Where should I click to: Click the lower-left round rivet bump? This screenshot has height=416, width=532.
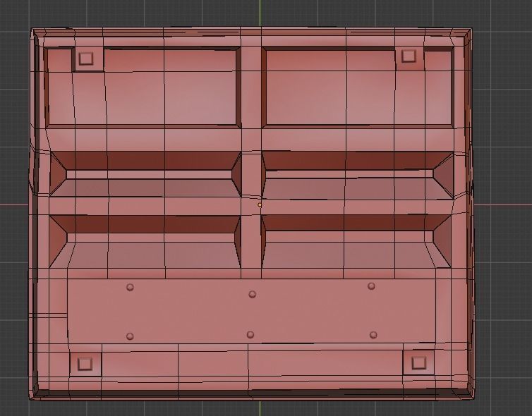[130, 336]
